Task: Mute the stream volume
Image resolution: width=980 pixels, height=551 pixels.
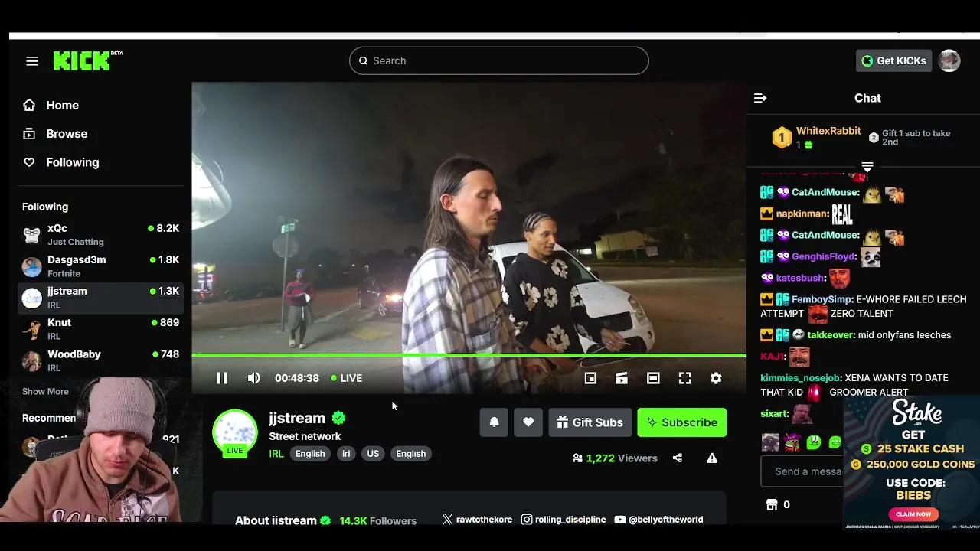Action: click(254, 378)
